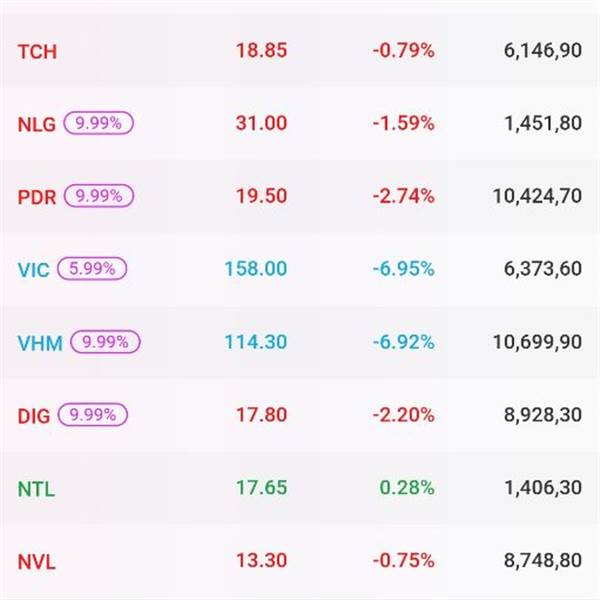Click the 9.99% badge beside NLG
The image size is (600, 600).
point(99,123)
